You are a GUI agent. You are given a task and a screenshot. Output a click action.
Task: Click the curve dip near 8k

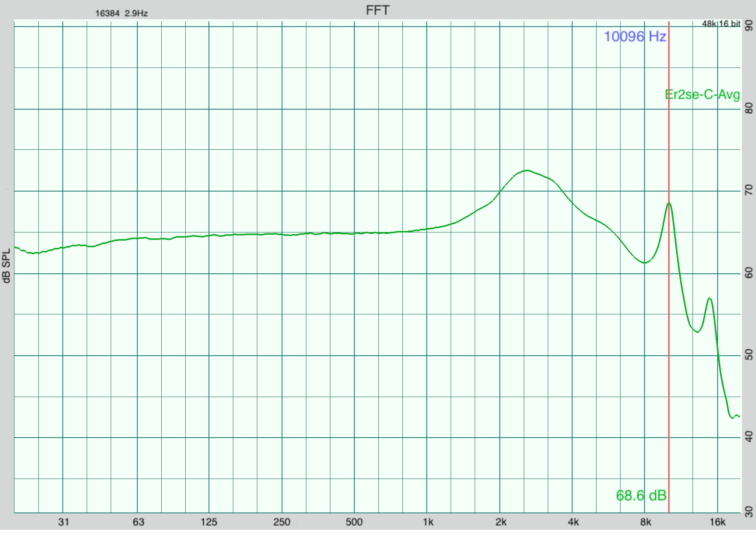click(645, 263)
